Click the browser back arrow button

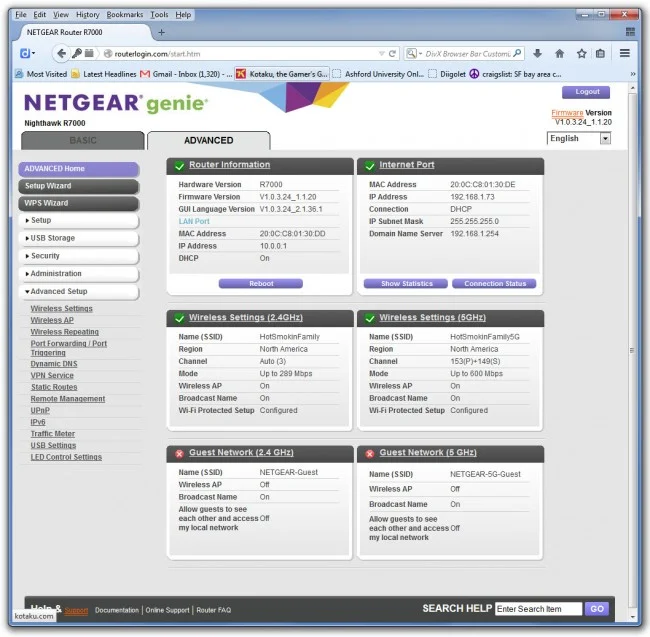tap(61, 53)
